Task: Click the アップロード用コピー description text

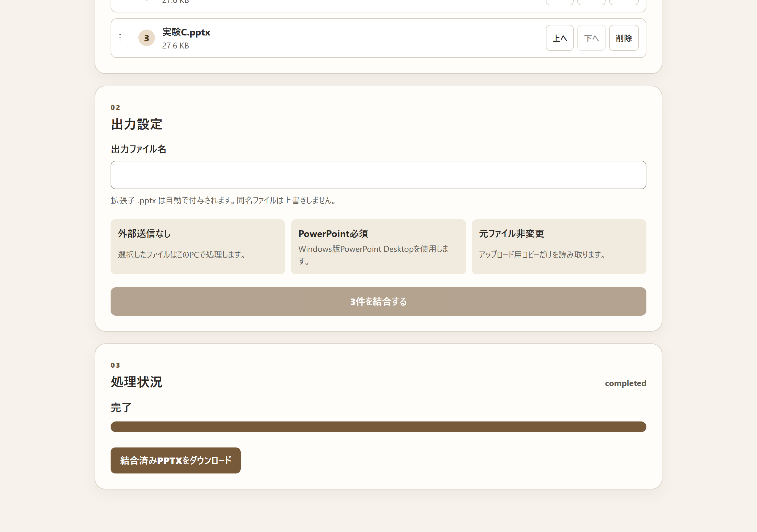Action: (542, 255)
